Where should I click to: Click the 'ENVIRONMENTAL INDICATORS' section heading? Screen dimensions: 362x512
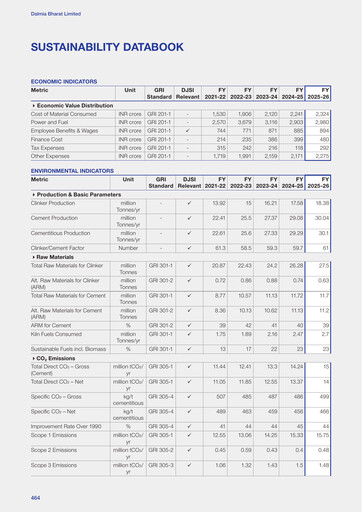(72, 171)
